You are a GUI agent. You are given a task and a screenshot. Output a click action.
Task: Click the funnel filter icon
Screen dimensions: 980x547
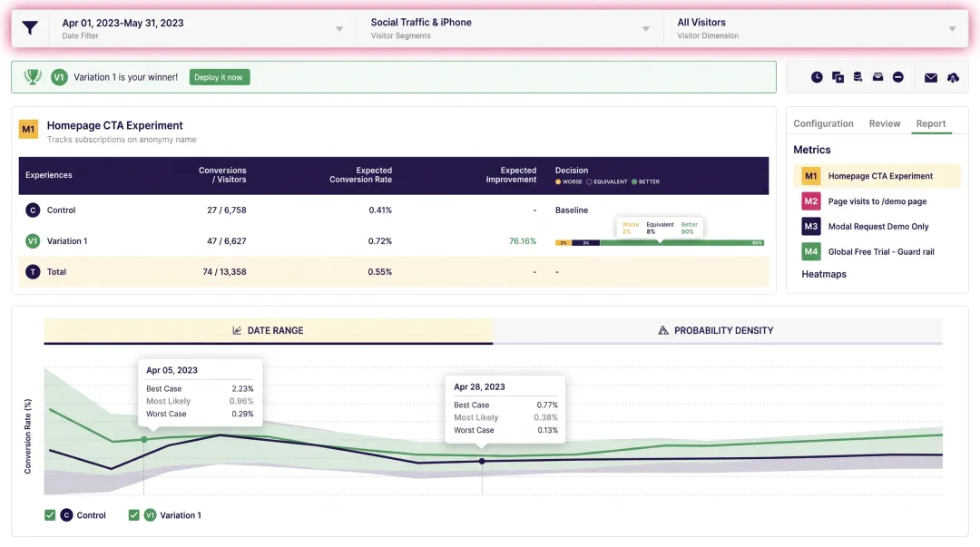click(30, 28)
